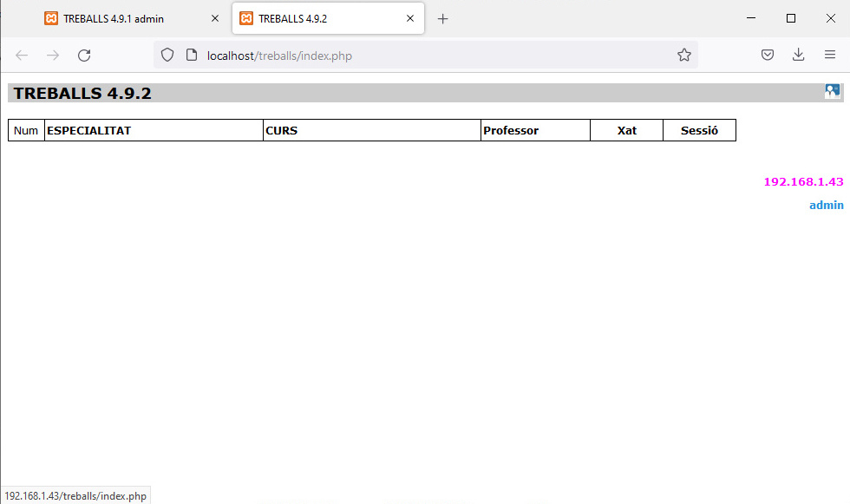This screenshot has height=504, width=850.
Task: Click the admin link
Action: pos(826,206)
